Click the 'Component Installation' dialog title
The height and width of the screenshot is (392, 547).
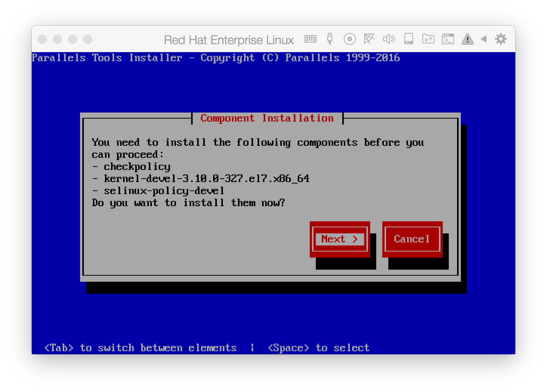[x=267, y=118]
